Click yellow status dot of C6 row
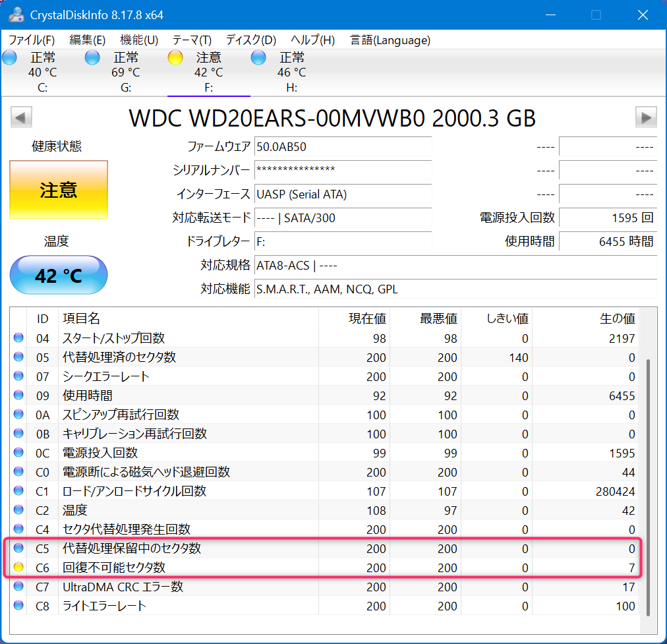This screenshot has width=667, height=644. click(18, 567)
